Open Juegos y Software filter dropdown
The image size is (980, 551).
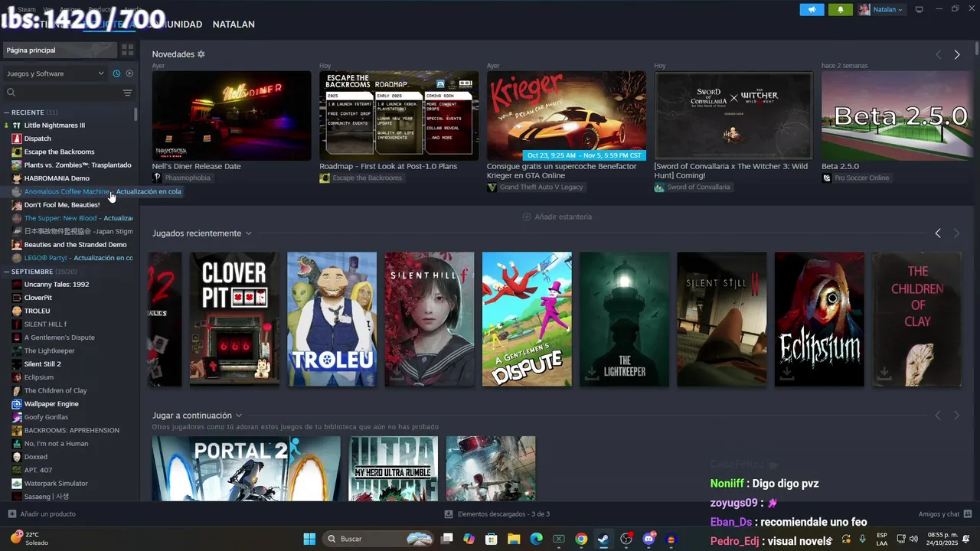pyautogui.click(x=55, y=73)
